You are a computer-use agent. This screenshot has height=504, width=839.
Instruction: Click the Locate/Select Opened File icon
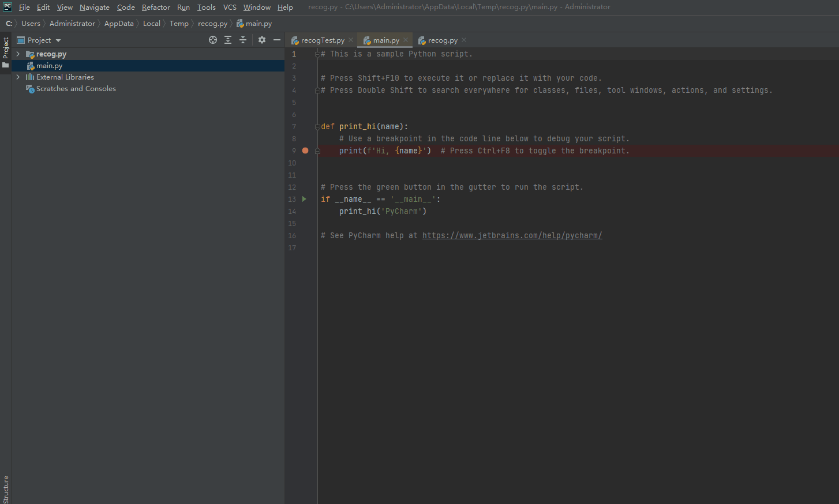[213, 40]
